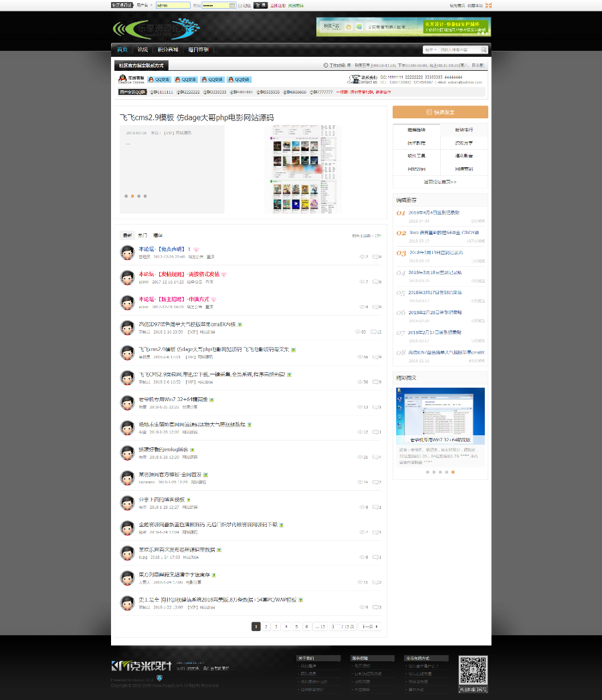Screen dimensions: 602x700
Task: Select second dot of the slideshow
Action: pyautogui.click(x=132, y=196)
